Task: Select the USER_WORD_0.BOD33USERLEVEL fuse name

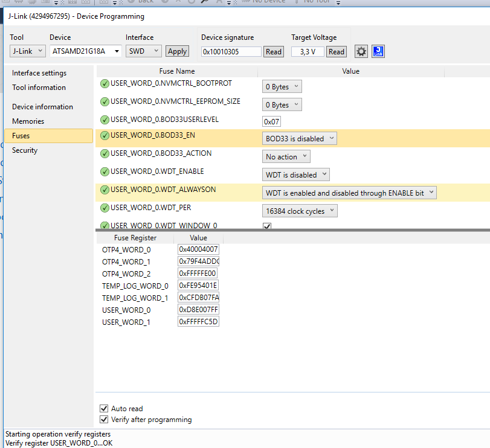Action: click(x=165, y=120)
